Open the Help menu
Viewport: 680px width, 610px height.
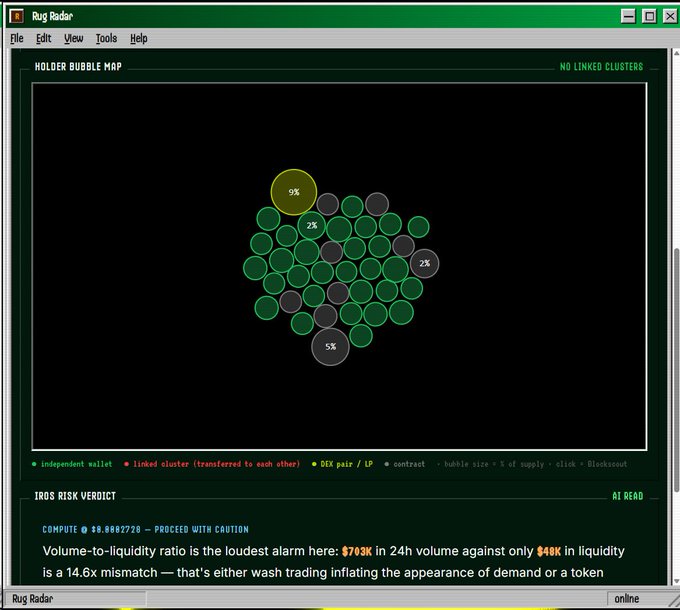[139, 39]
